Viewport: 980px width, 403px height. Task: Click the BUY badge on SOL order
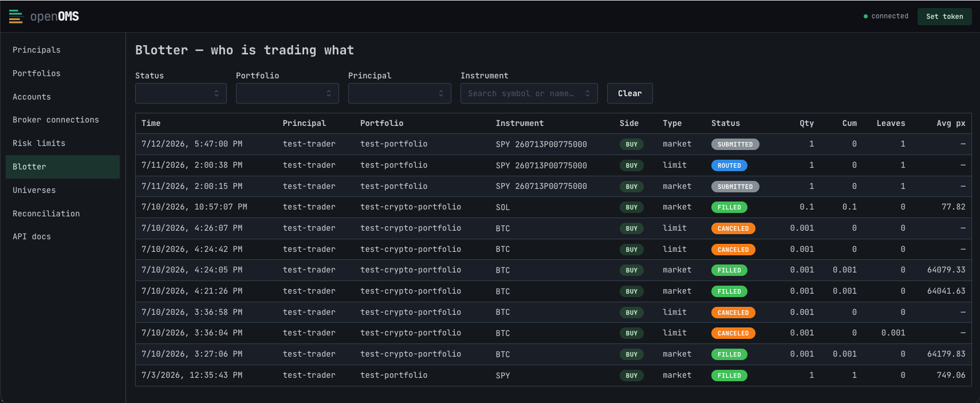point(632,207)
